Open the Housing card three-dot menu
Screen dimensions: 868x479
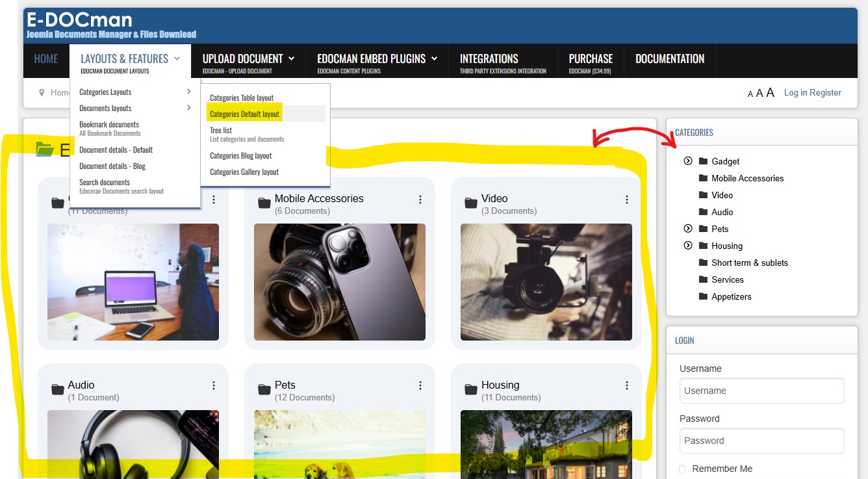(x=627, y=386)
